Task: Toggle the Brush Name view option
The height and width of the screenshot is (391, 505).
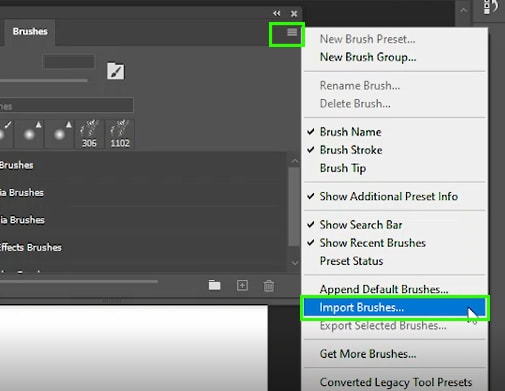Action: pyautogui.click(x=350, y=132)
